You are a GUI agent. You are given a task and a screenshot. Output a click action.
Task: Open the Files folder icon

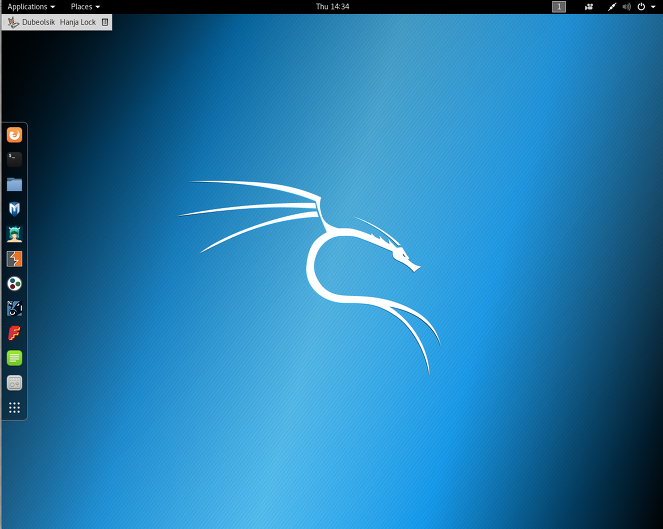[x=14, y=184]
